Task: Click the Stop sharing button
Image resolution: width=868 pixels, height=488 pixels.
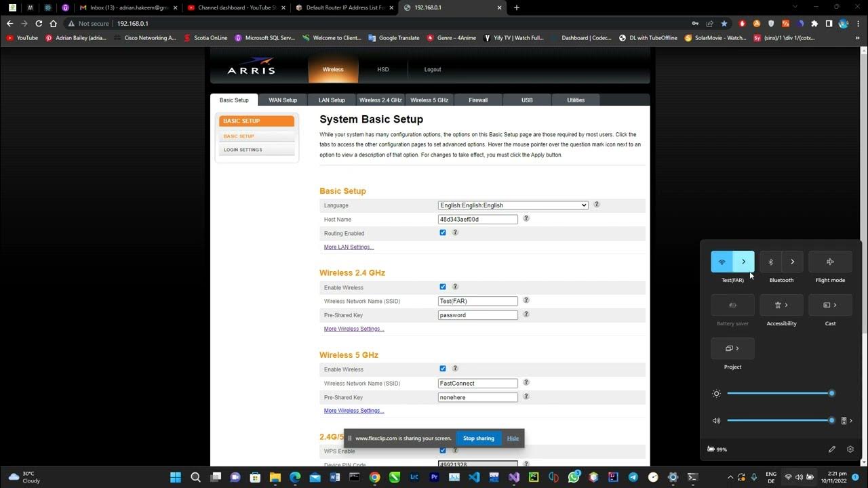Action: coord(479,438)
